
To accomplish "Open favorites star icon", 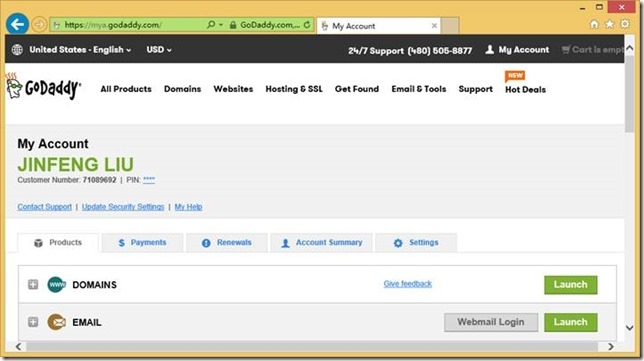I will 610,24.
